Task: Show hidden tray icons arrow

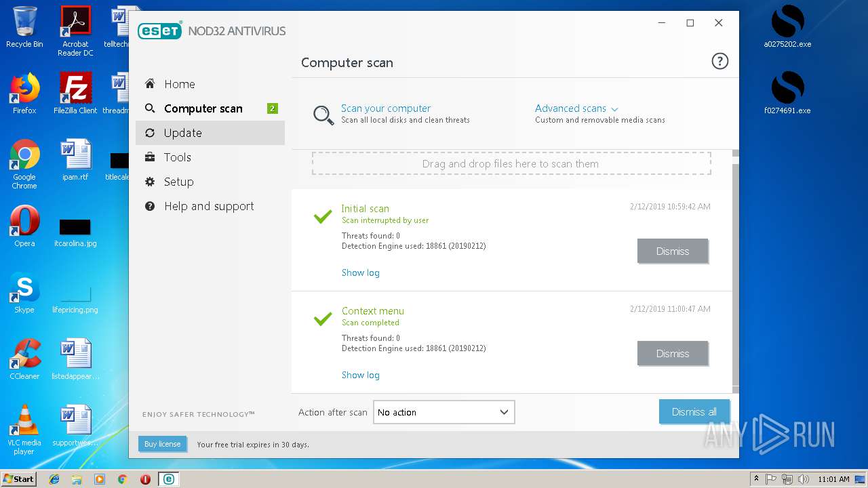Action: point(756,479)
